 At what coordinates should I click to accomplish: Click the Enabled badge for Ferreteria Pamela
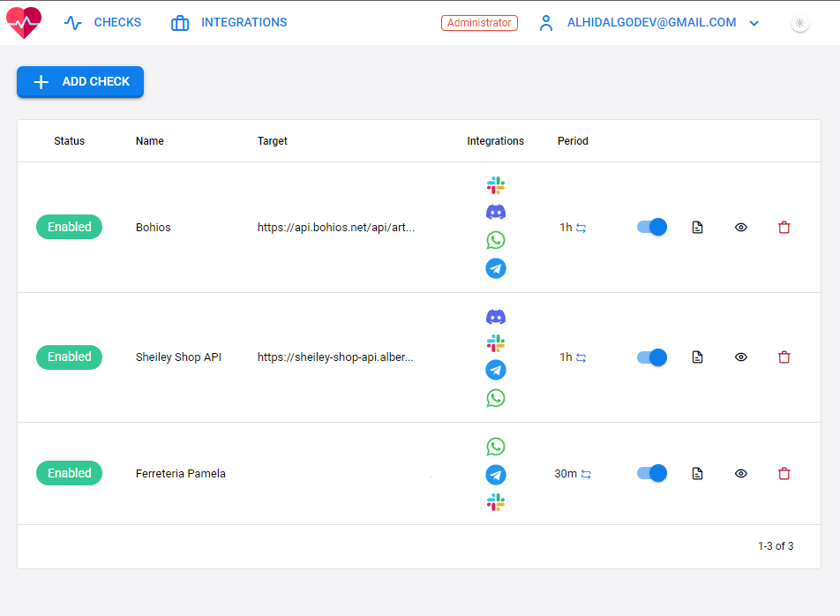[69, 473]
